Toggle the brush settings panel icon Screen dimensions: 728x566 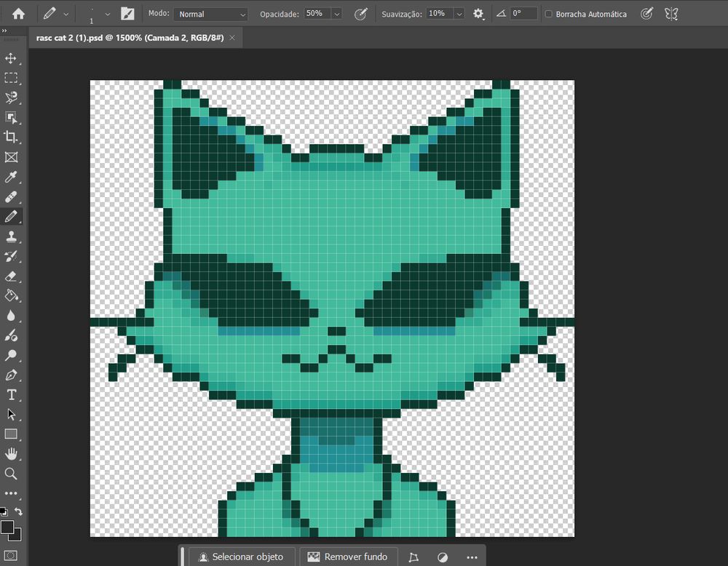127,14
